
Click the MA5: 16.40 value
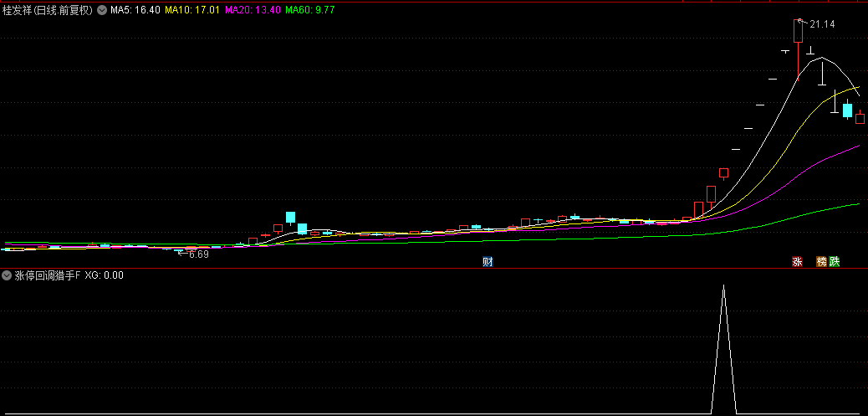pos(135,9)
